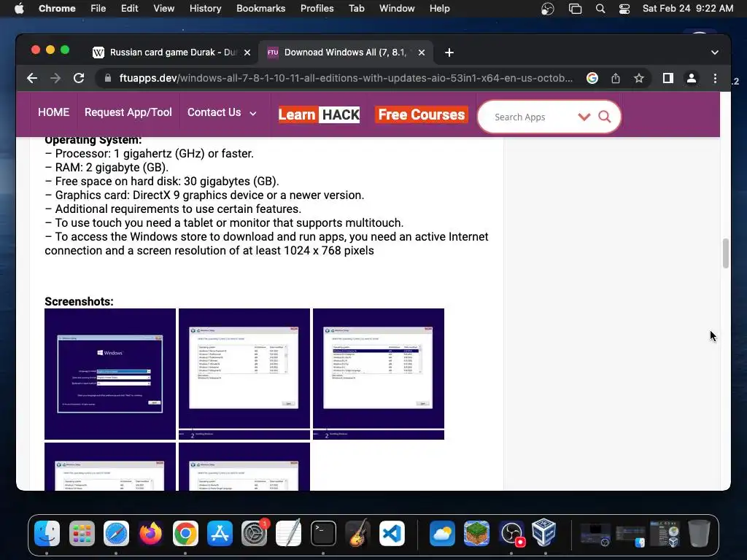The width and height of the screenshot is (747, 560).
Task: Launch Safari from the Dock
Action: (116, 533)
